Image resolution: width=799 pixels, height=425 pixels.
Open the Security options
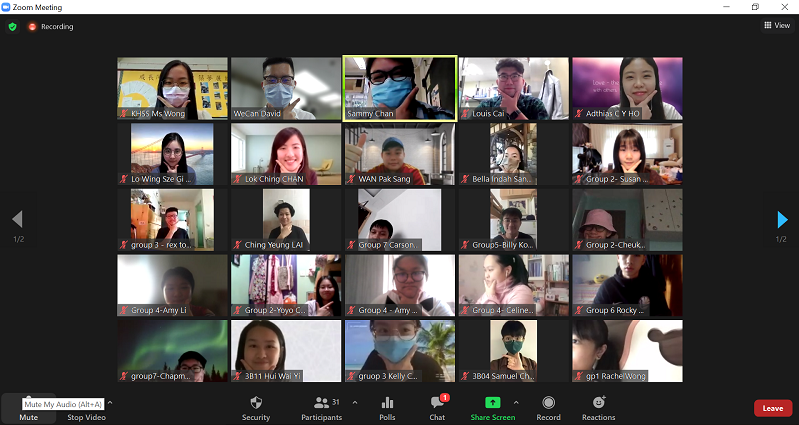coord(256,407)
